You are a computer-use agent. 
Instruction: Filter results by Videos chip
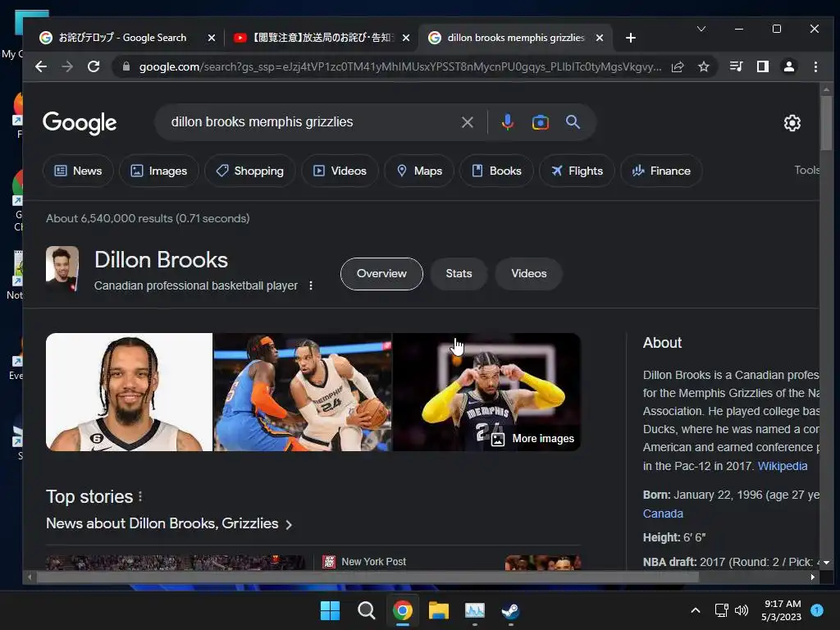340,171
